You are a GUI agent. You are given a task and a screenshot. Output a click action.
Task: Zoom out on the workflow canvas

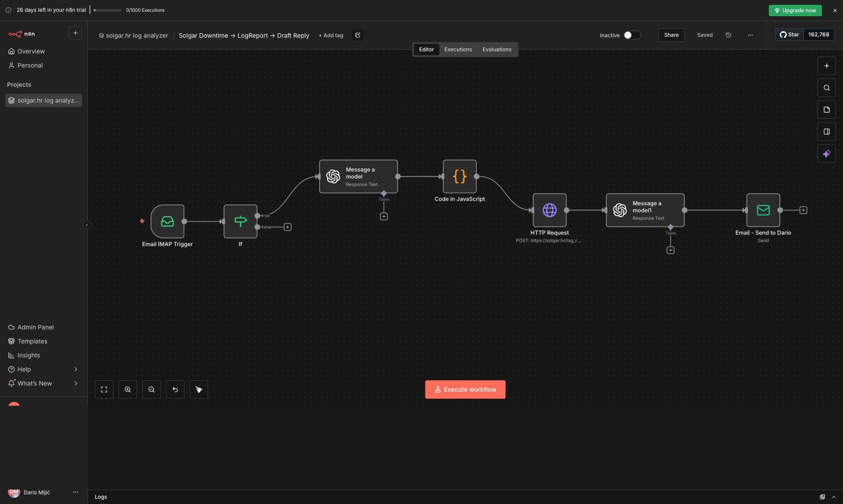click(151, 390)
